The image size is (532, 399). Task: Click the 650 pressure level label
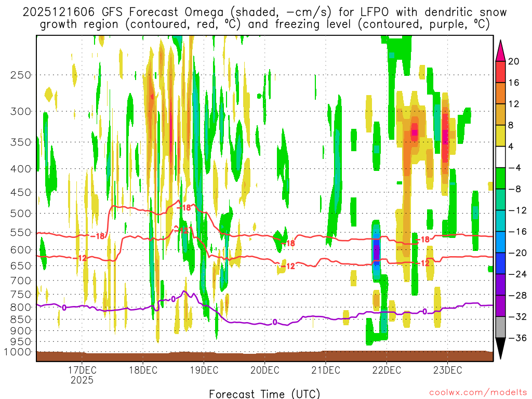[x=21, y=265]
